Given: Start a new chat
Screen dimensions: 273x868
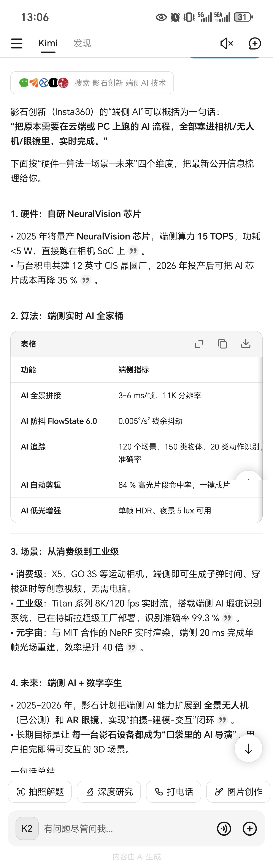Looking at the screenshot, I should pos(254,43).
